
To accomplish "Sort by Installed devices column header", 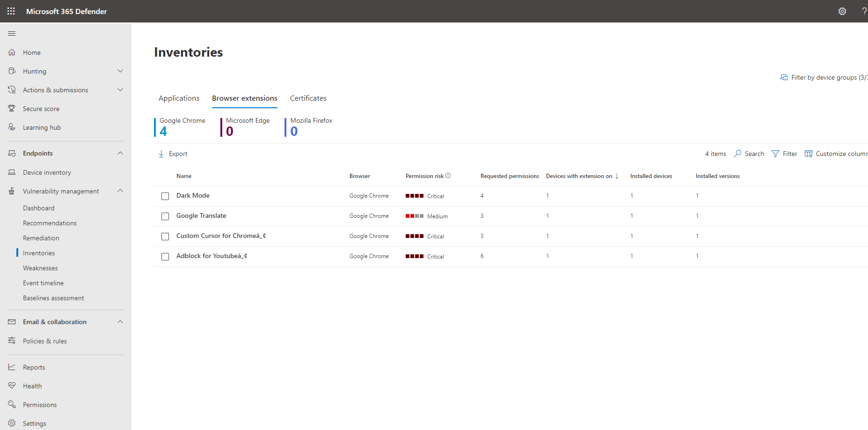I will click(651, 176).
